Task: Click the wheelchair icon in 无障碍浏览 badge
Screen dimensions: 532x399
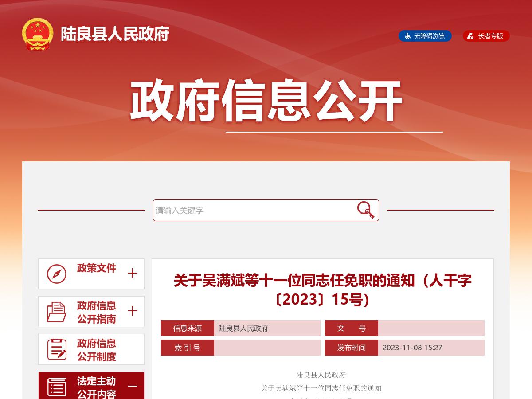Action: (407, 36)
